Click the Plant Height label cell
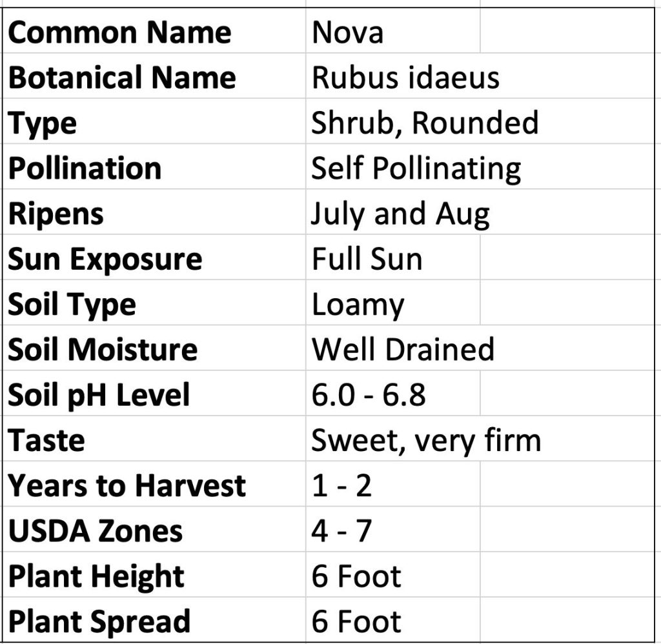This screenshot has width=661, height=644. coord(154,574)
